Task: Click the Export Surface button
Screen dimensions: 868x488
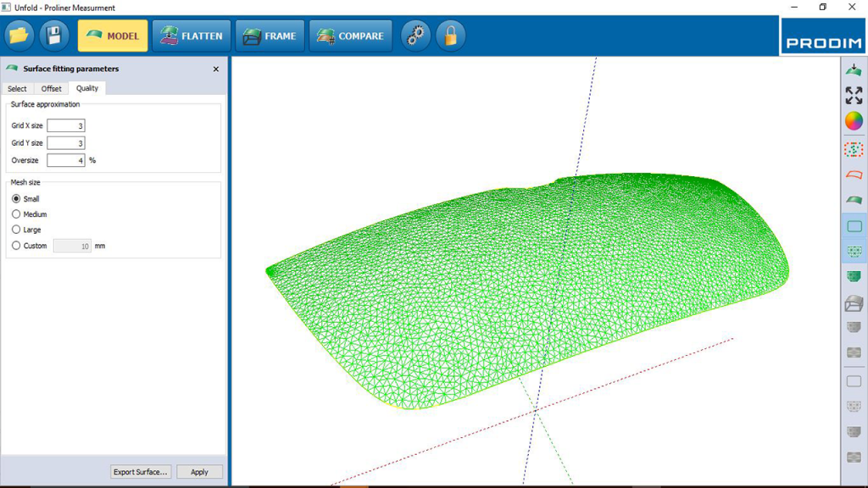Action: click(140, 472)
